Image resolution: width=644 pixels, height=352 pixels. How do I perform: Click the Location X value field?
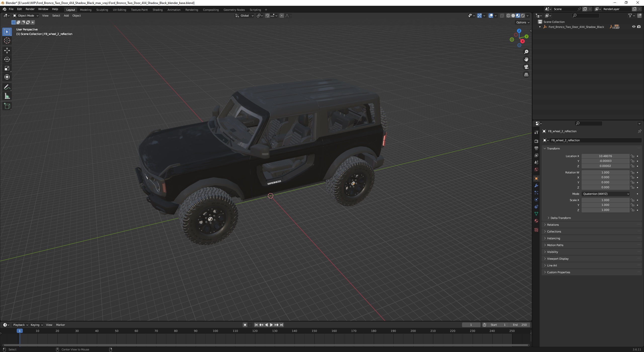(605, 156)
